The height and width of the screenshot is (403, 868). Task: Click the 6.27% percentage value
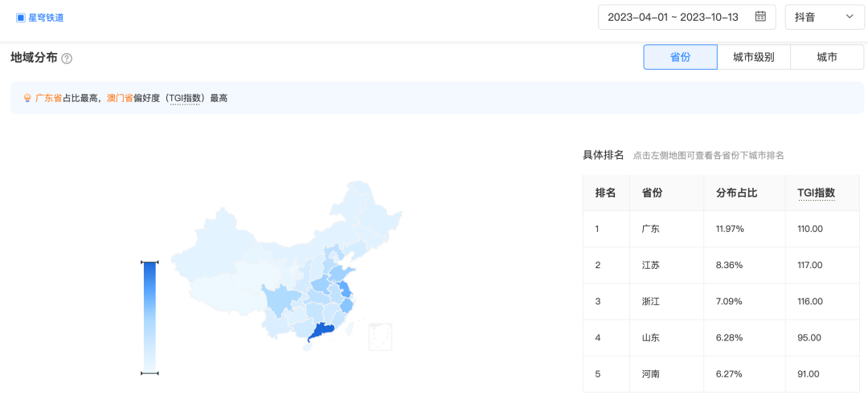[728, 374]
